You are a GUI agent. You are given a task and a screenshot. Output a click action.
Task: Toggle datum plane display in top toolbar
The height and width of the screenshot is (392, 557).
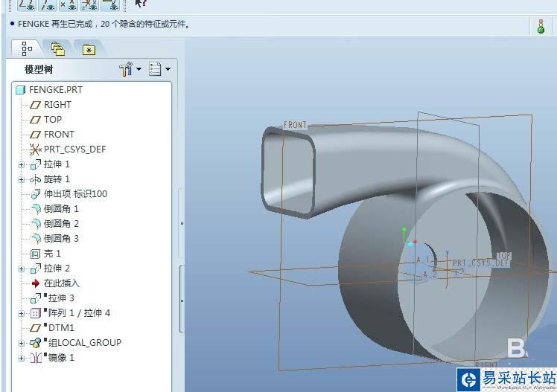point(27,4)
